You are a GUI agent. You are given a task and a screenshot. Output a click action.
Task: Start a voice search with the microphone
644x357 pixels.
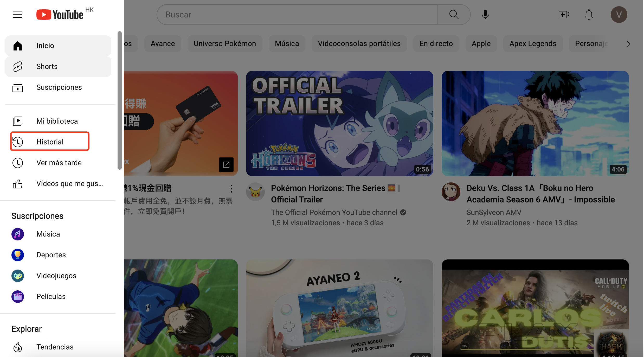485,14
